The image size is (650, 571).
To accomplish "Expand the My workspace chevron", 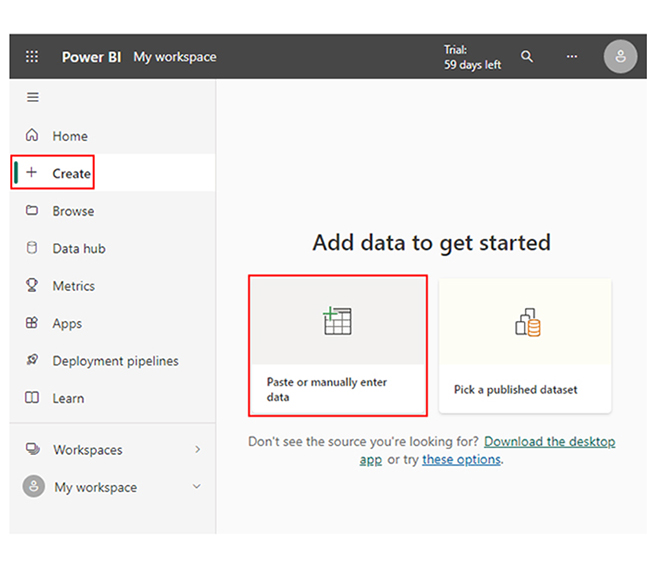I will (197, 486).
